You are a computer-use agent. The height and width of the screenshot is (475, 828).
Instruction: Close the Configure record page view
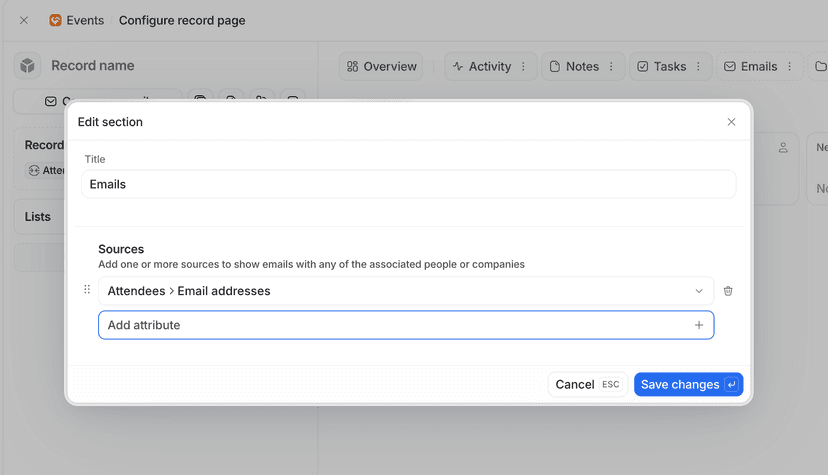[24, 21]
